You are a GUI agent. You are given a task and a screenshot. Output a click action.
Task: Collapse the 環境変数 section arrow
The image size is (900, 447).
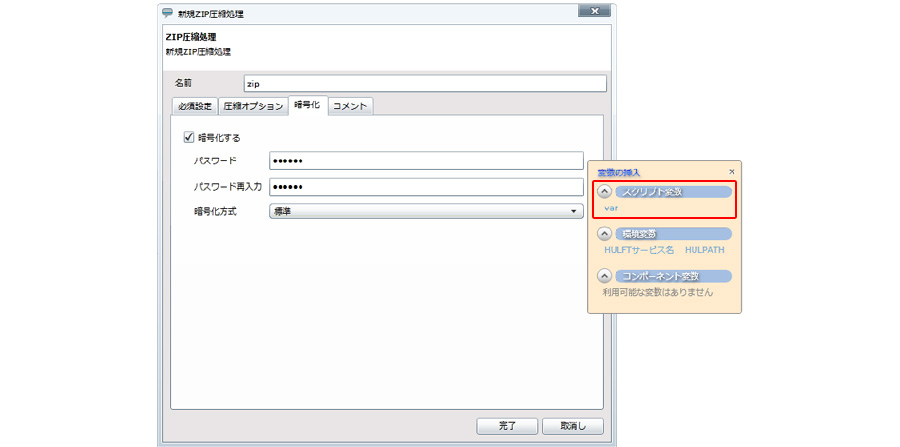(x=605, y=233)
